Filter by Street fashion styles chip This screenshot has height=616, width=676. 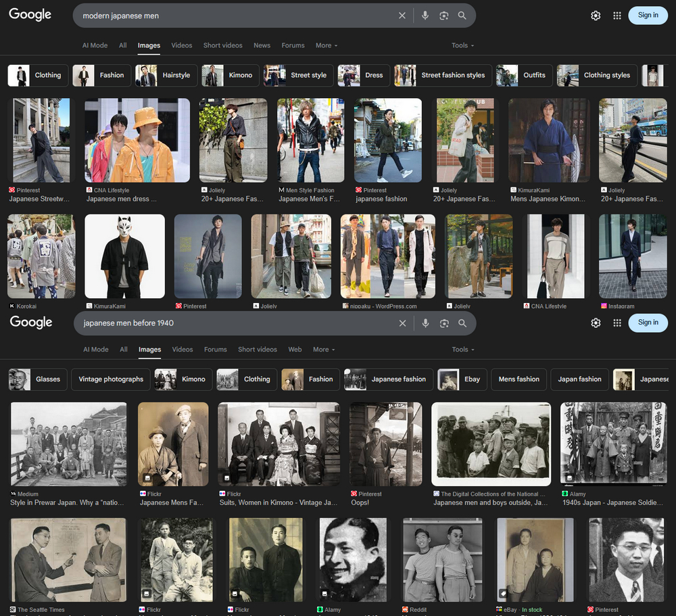point(443,76)
